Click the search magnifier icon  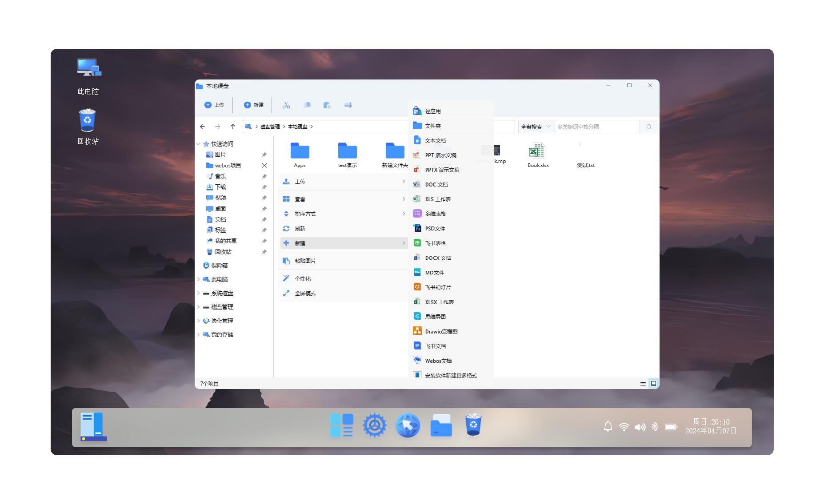pyautogui.click(x=649, y=127)
